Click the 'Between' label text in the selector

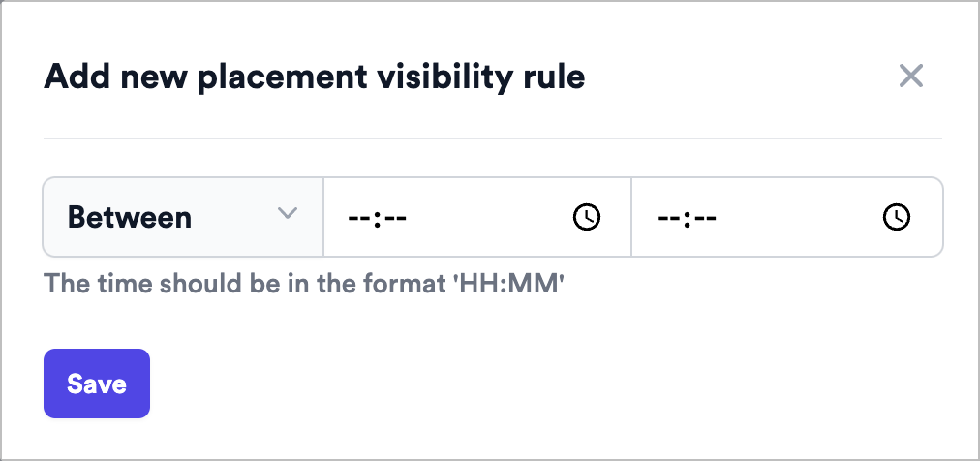[130, 217]
